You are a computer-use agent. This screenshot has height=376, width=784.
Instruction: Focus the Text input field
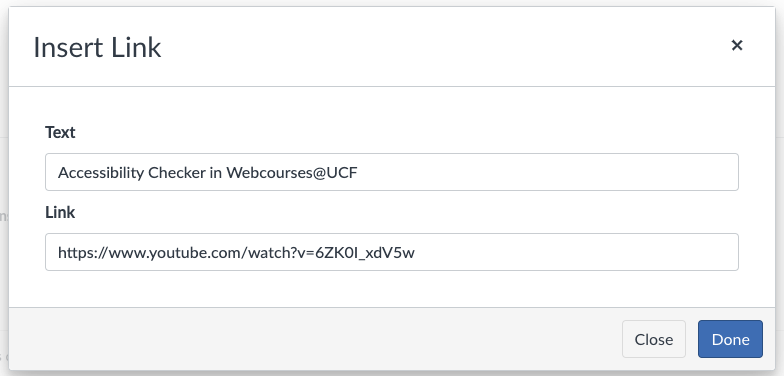click(392, 172)
